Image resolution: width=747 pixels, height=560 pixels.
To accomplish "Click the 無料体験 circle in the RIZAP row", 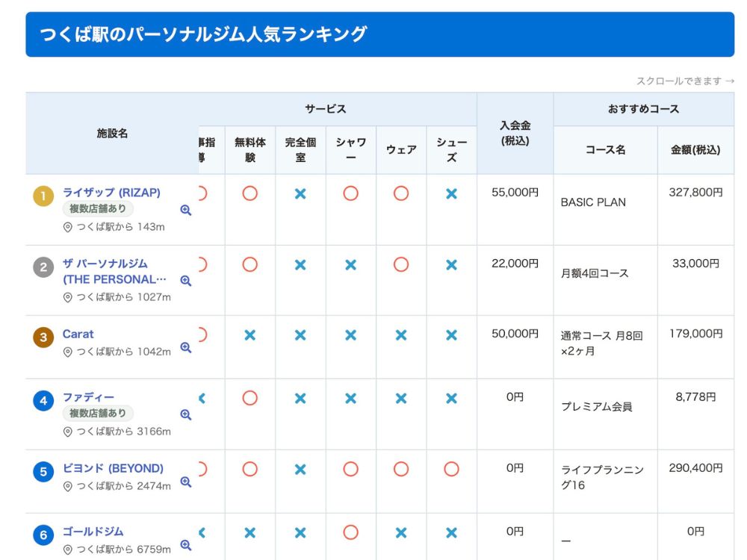I will pyautogui.click(x=250, y=193).
